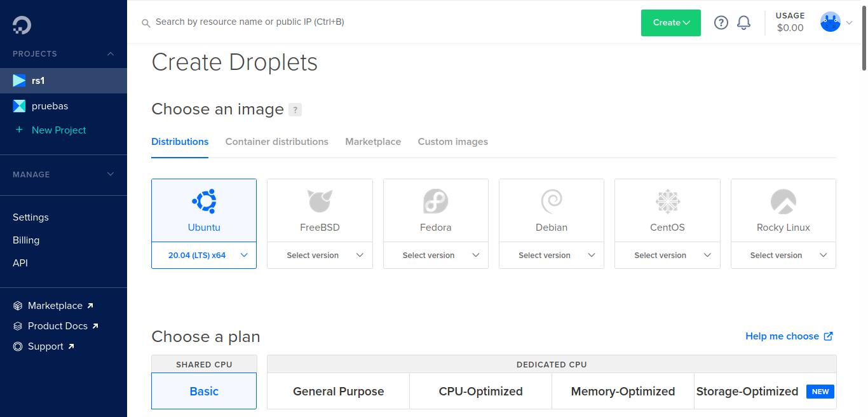Open the notifications bell icon
The height and width of the screenshot is (417, 868).
click(743, 22)
